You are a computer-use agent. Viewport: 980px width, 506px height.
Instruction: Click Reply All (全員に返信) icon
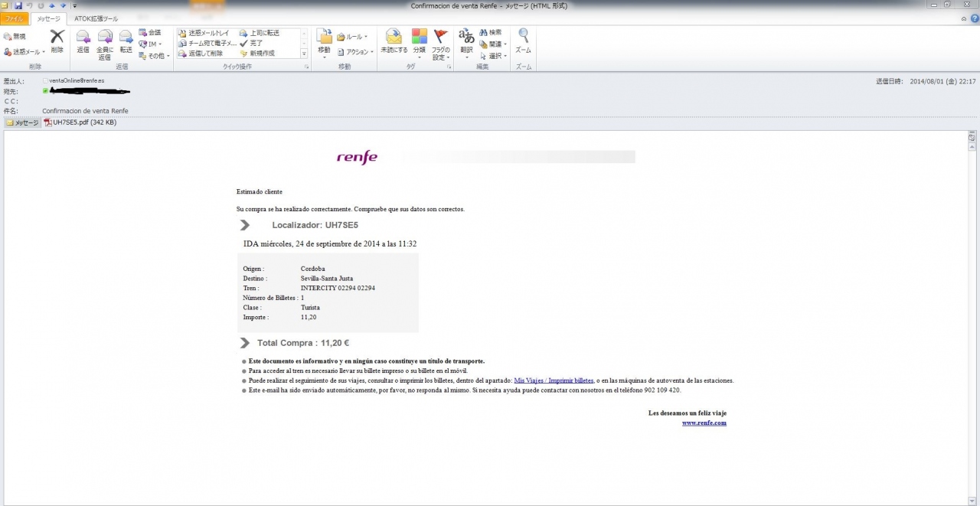pos(105,38)
